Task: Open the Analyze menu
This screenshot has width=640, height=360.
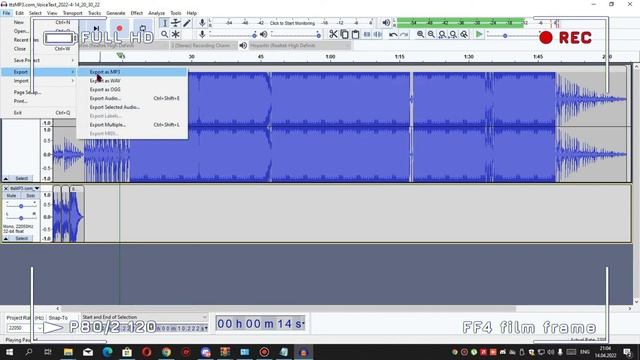Action: pos(156,13)
